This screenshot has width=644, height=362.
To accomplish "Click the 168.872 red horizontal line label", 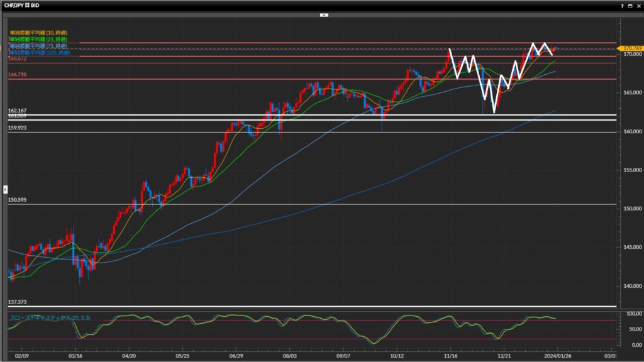I will pos(17,58).
